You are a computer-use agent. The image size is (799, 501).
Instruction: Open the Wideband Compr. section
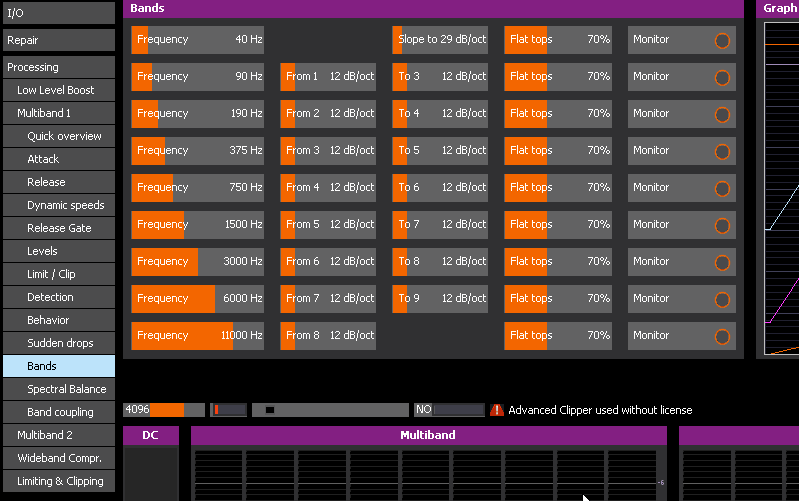(58, 458)
